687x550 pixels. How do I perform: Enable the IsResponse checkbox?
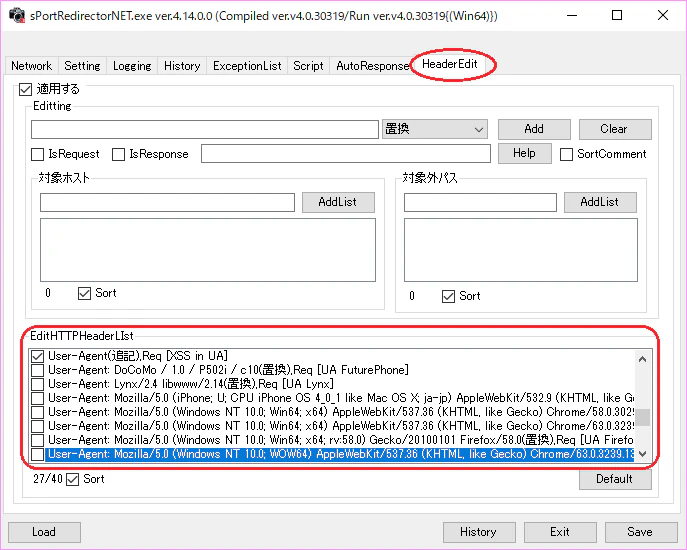click(x=118, y=154)
